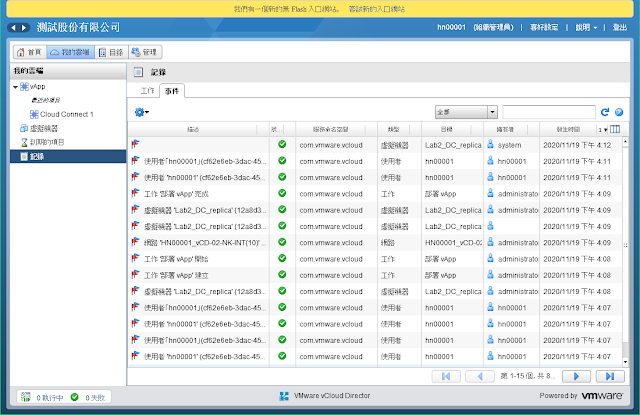Click the blue help icon beside refresh
This screenshot has width=640, height=415.
[619, 112]
